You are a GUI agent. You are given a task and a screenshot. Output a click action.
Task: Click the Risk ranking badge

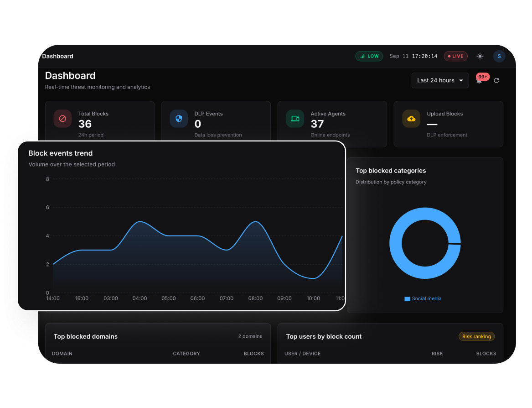tap(476, 336)
